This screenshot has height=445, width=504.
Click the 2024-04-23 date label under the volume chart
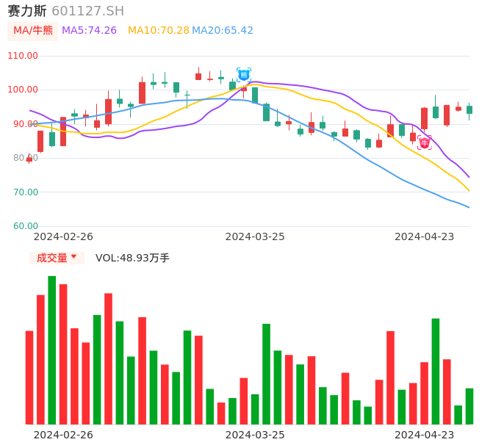424,435
